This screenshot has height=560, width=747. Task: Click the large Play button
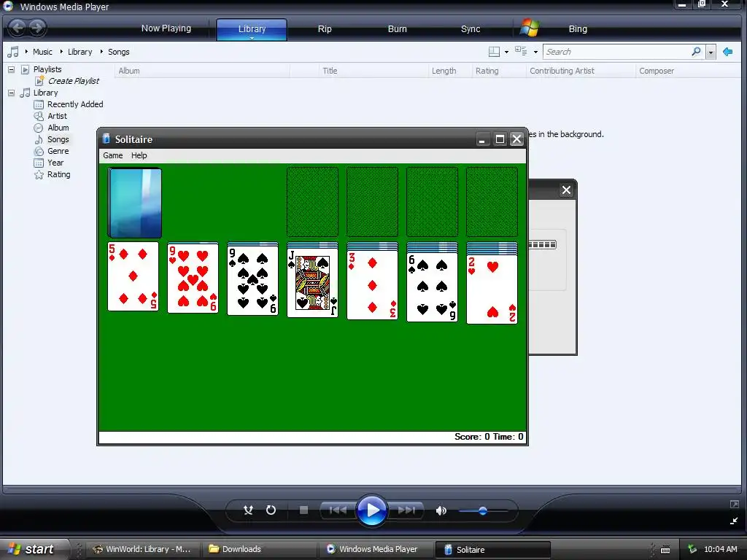(x=371, y=510)
